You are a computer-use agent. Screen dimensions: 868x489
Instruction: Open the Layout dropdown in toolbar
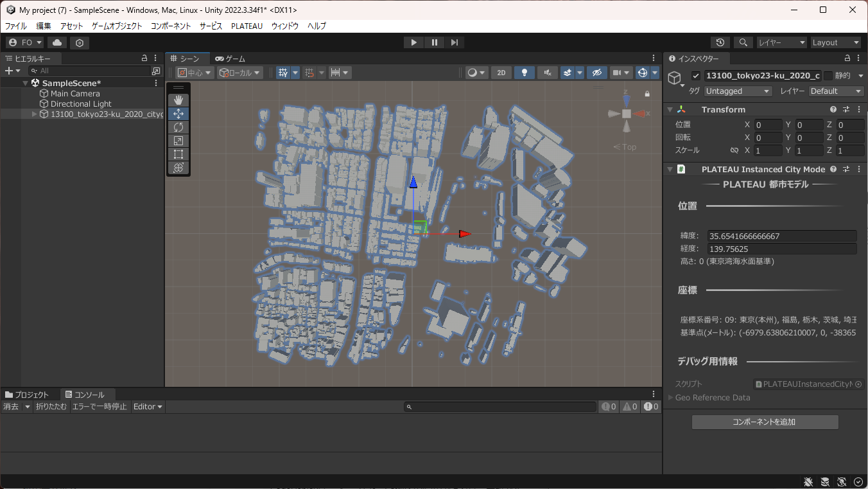point(836,42)
